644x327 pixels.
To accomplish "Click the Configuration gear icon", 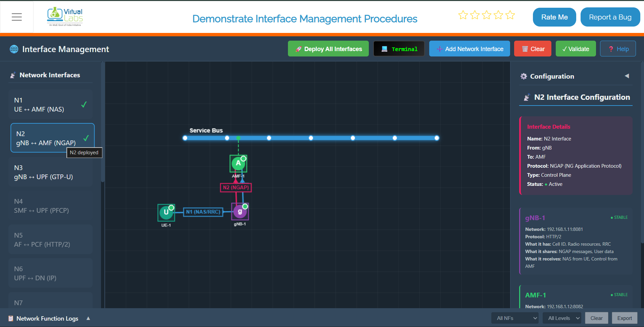I will (524, 76).
